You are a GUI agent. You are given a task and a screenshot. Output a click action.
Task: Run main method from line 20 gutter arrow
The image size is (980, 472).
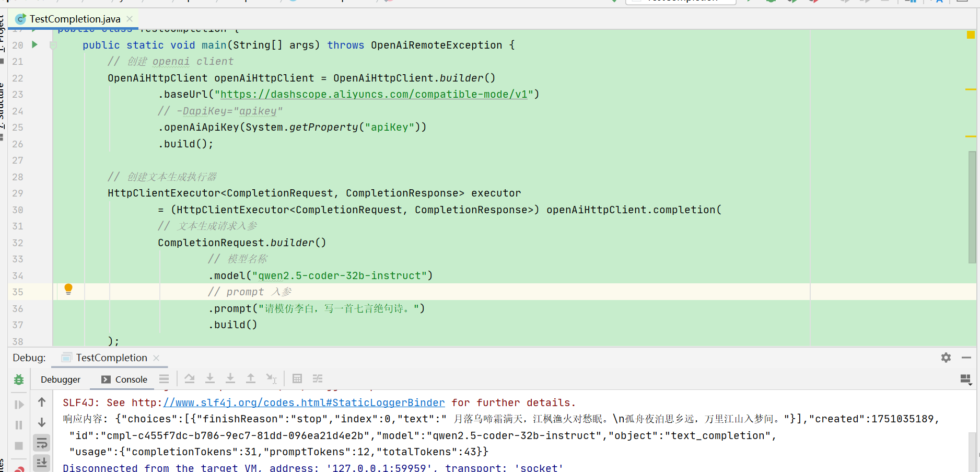34,44
